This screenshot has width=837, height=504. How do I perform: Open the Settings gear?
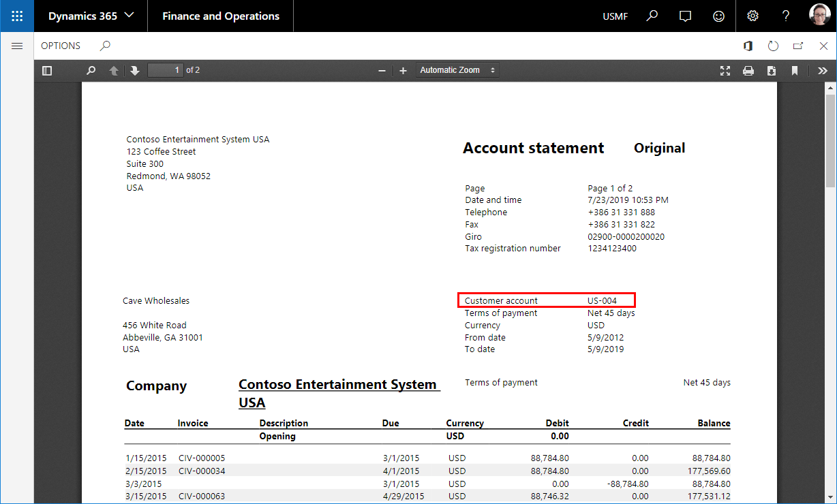coord(752,16)
